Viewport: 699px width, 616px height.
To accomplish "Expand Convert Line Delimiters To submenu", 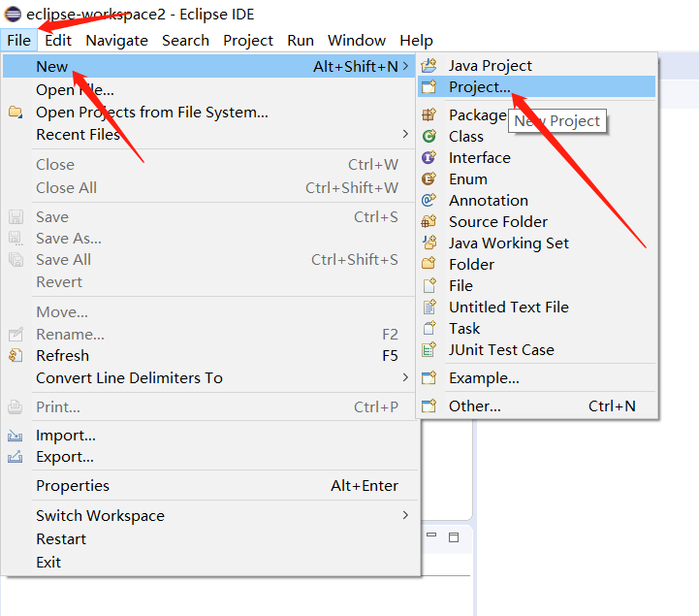I will point(405,378).
